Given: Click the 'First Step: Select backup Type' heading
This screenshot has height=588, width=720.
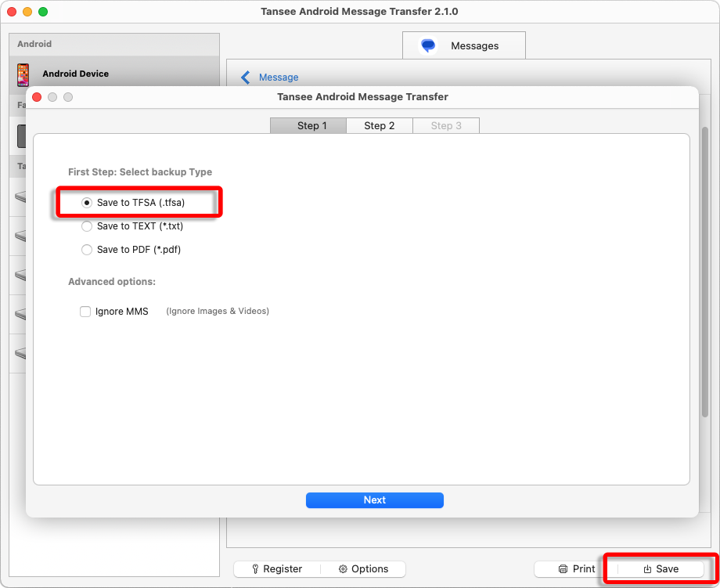Looking at the screenshot, I should [140, 172].
